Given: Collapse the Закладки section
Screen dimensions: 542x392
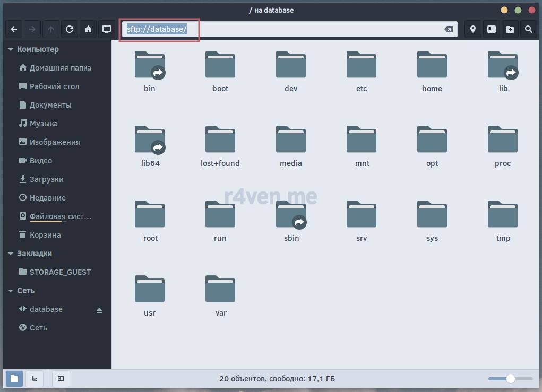Looking at the screenshot, I should click(x=11, y=254).
